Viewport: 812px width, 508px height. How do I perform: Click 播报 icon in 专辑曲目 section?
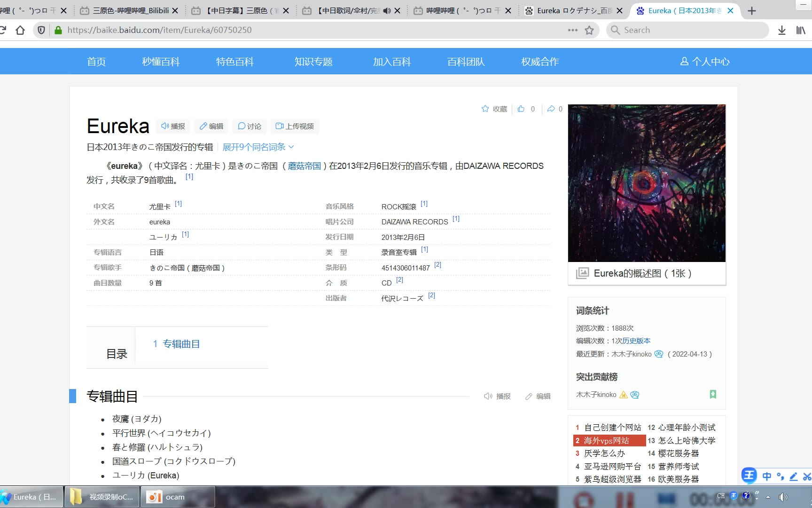(x=497, y=396)
